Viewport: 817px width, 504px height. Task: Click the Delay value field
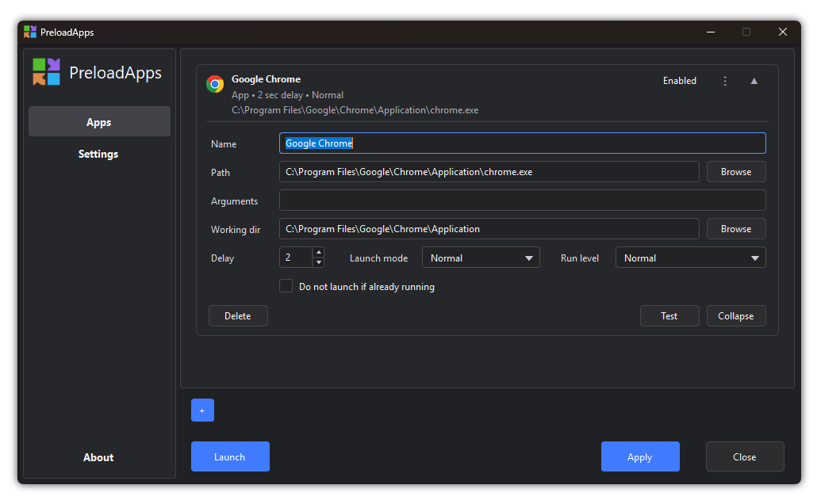296,258
